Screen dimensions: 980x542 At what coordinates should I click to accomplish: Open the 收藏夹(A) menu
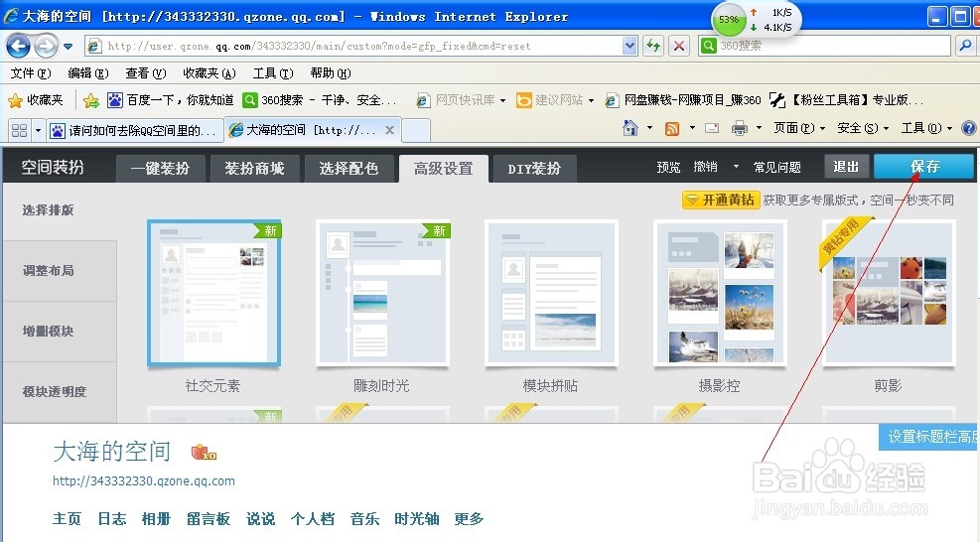[210, 73]
